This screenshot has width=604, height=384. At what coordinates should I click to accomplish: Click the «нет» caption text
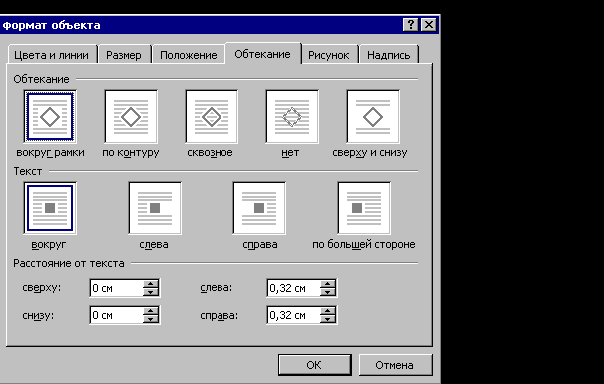(x=290, y=153)
